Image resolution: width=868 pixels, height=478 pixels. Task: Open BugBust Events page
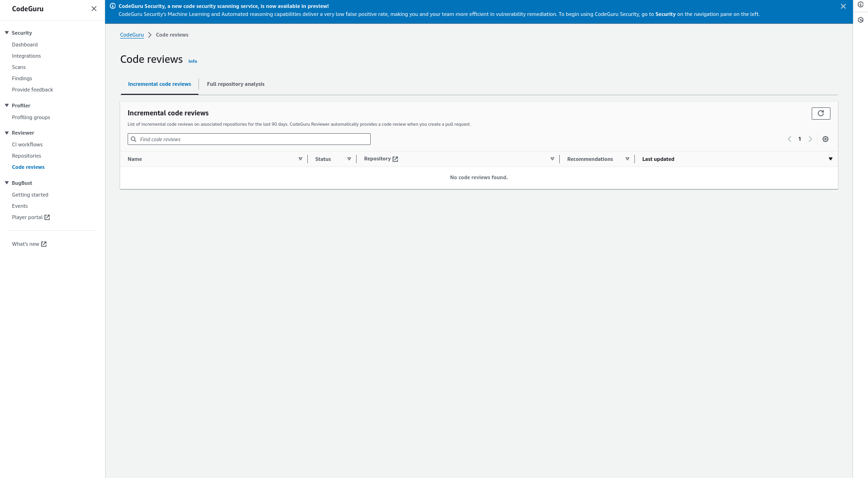tap(20, 206)
